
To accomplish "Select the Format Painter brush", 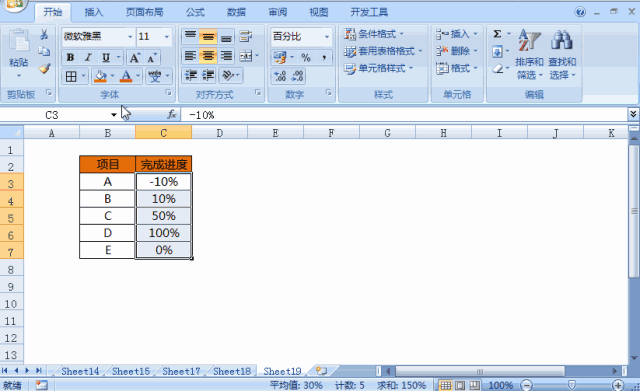I will point(44,68).
